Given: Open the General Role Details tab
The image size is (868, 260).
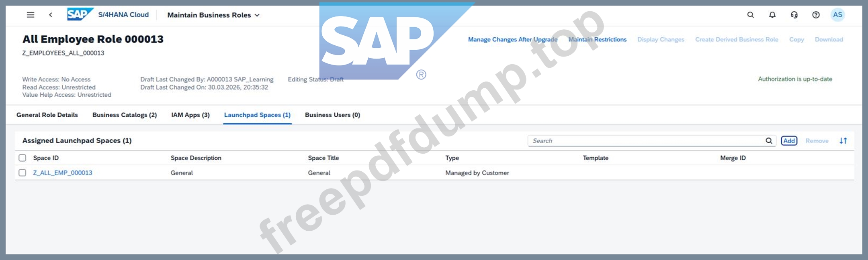Looking at the screenshot, I should pyautogui.click(x=47, y=115).
